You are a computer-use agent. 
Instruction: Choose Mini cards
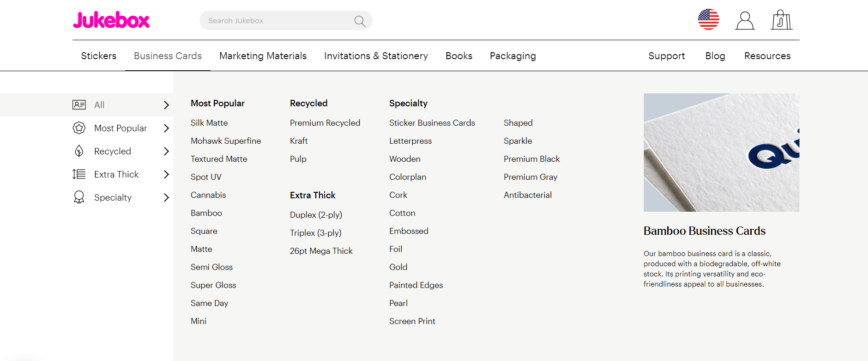(199, 321)
